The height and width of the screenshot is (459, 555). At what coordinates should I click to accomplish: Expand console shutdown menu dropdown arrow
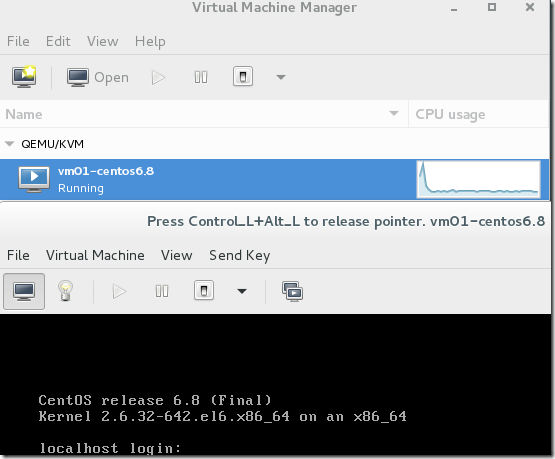click(242, 291)
